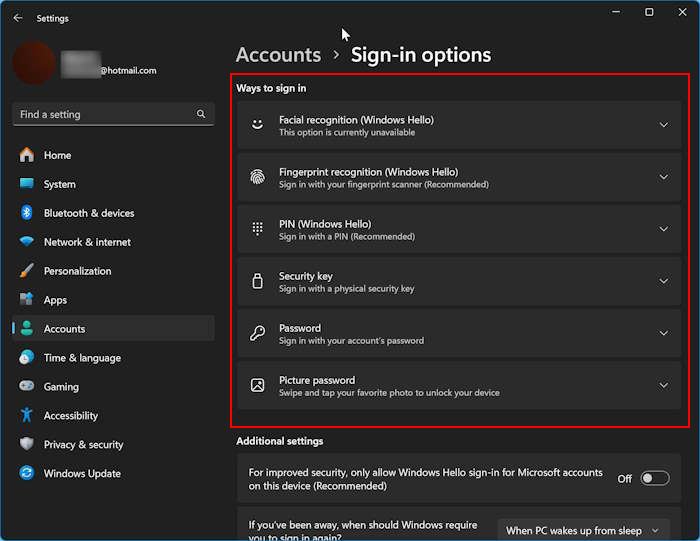Toggle Windows Hello only sign-in switch

tap(655, 479)
